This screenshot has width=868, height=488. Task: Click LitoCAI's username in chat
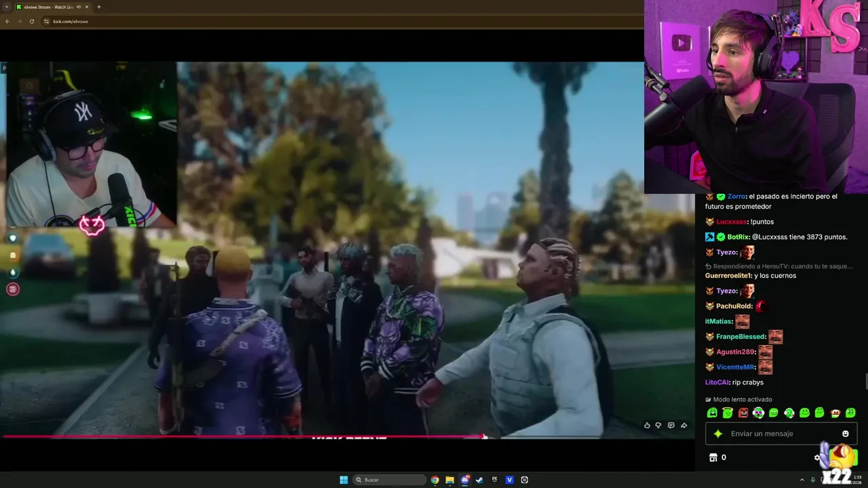click(717, 383)
